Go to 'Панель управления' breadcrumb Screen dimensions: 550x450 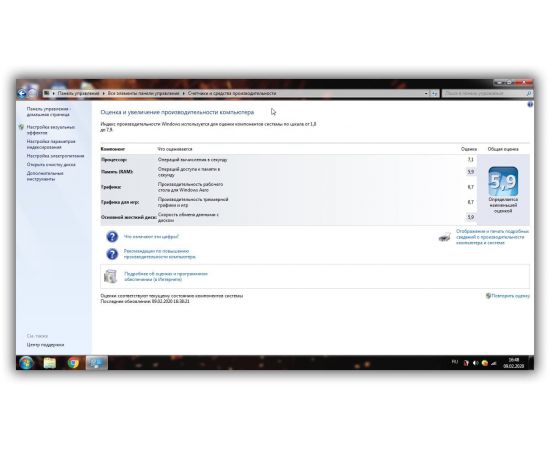(78, 93)
